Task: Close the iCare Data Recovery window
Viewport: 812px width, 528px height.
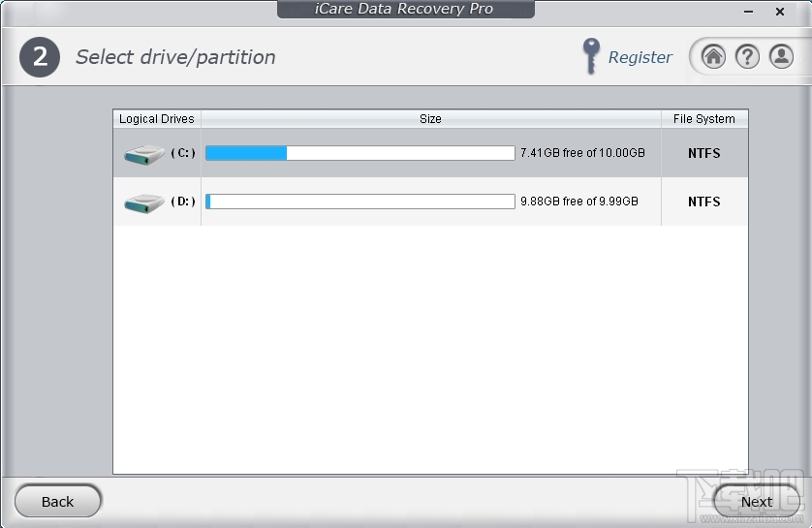Action: 780,12
